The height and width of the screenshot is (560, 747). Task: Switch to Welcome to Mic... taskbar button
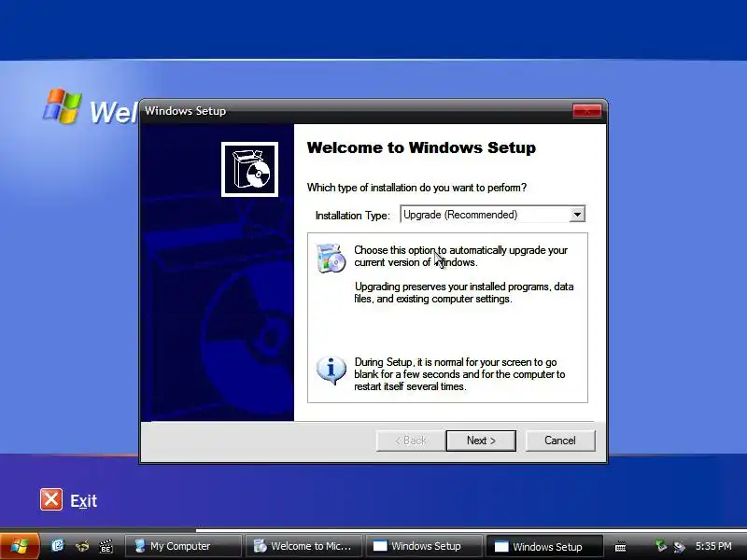303,546
